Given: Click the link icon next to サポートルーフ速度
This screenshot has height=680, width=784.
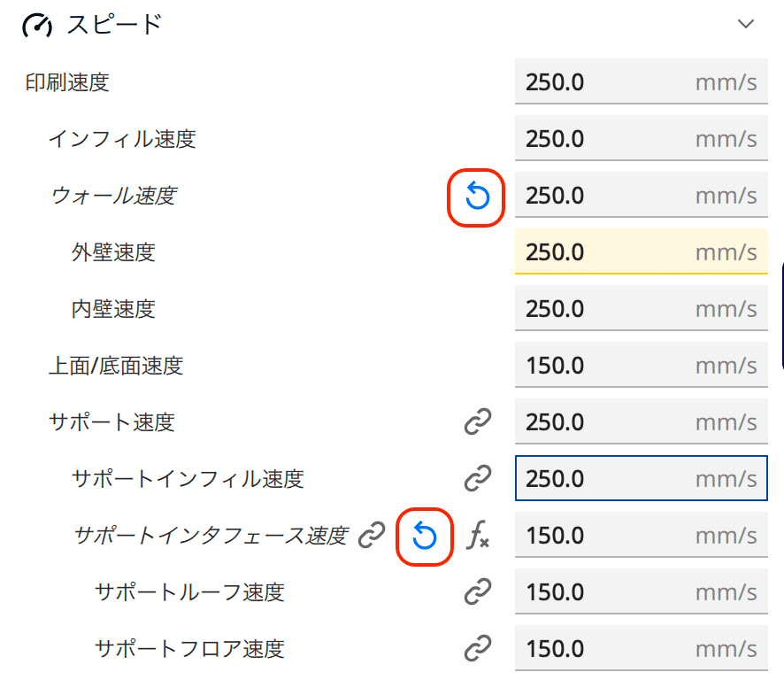Looking at the screenshot, I should pos(476,592).
